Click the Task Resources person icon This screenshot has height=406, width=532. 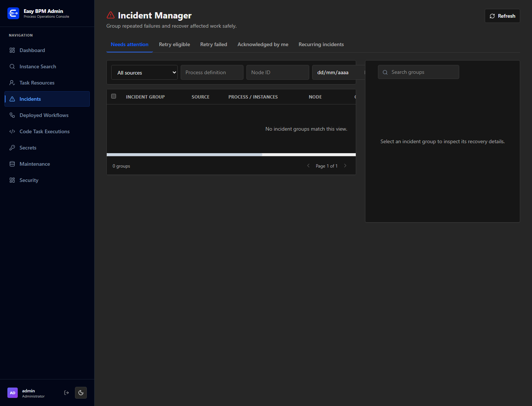[12, 83]
